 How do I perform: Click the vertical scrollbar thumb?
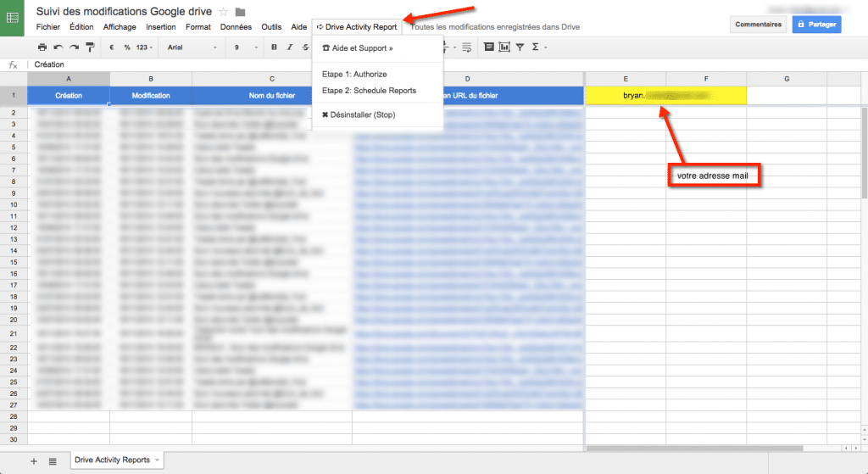(x=864, y=153)
